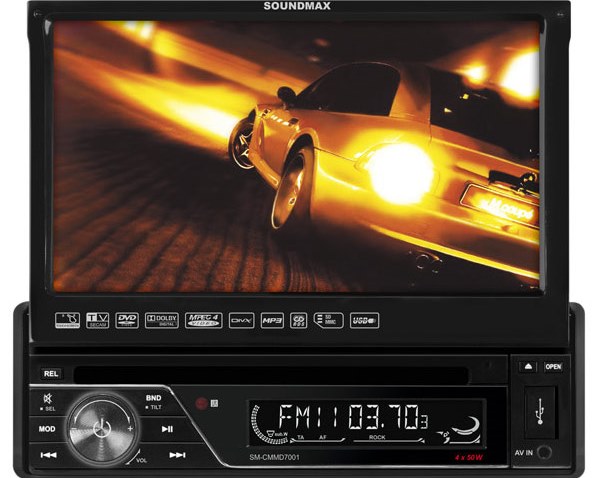The image size is (600, 478).
Task: Click the MPEG 4 Video logo
Action: point(202,320)
